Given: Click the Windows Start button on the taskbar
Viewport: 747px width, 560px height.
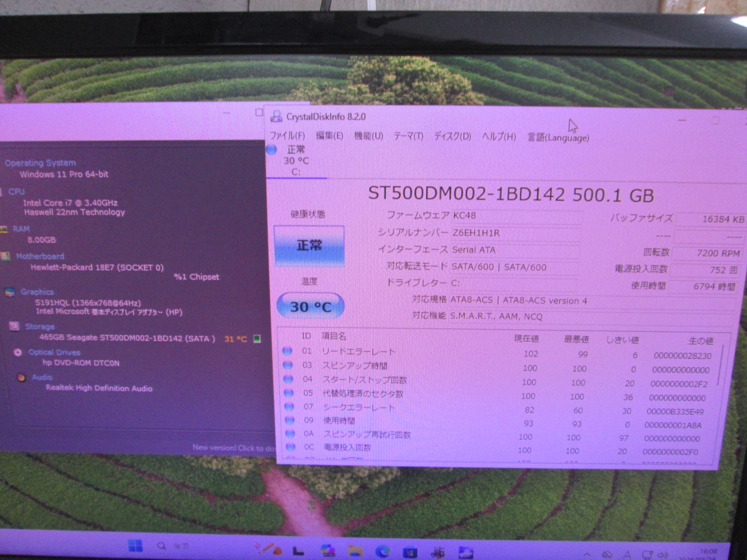Looking at the screenshot, I should point(135,546).
